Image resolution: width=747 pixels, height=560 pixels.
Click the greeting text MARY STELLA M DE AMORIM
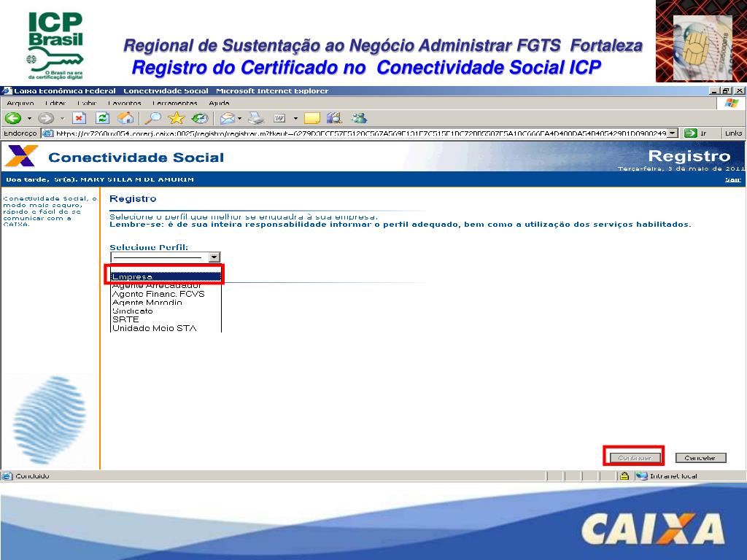click(x=137, y=179)
